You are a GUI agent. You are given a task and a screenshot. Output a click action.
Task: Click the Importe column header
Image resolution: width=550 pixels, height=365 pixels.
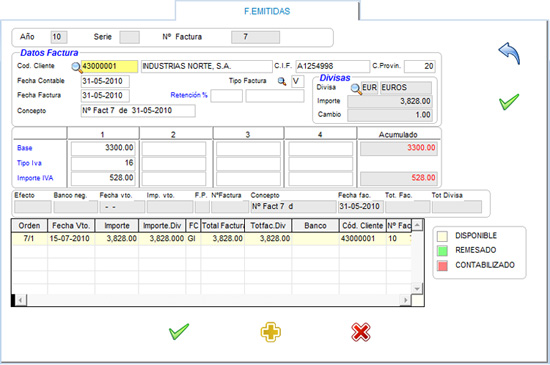pyautogui.click(x=117, y=226)
